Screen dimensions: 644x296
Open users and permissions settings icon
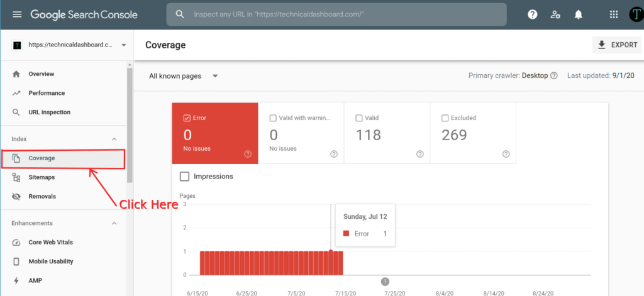[555, 14]
